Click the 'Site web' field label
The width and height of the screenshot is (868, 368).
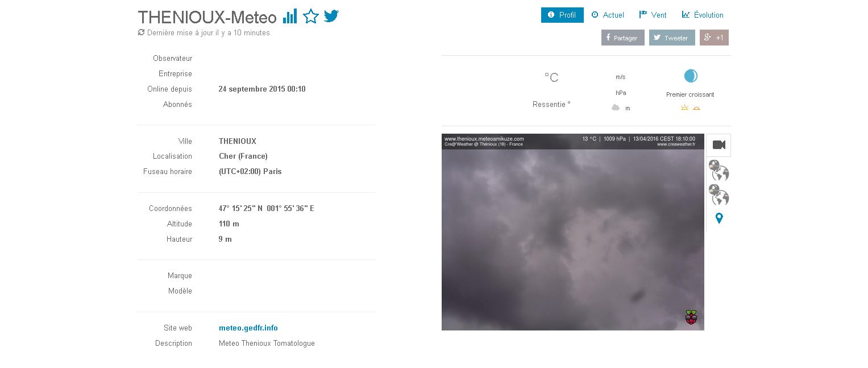pyautogui.click(x=178, y=328)
